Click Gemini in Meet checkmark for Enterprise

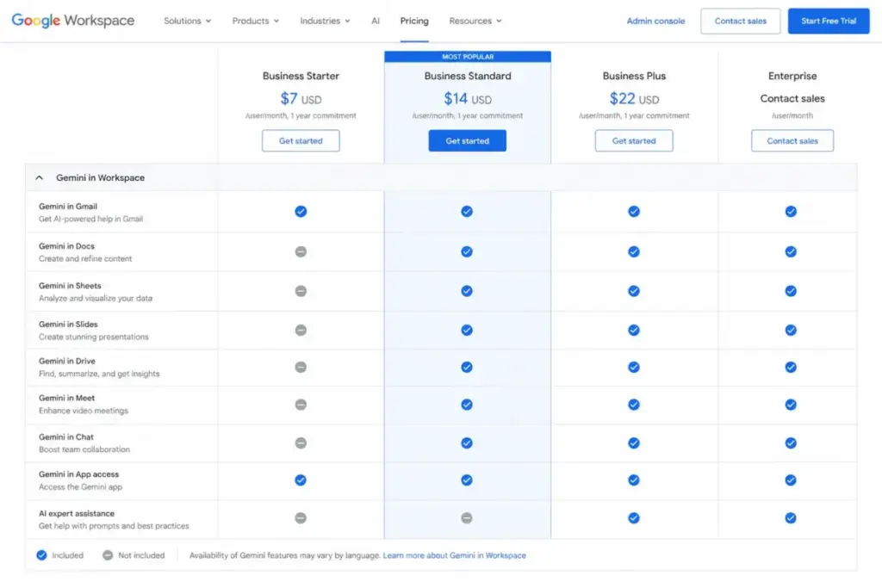[791, 405]
